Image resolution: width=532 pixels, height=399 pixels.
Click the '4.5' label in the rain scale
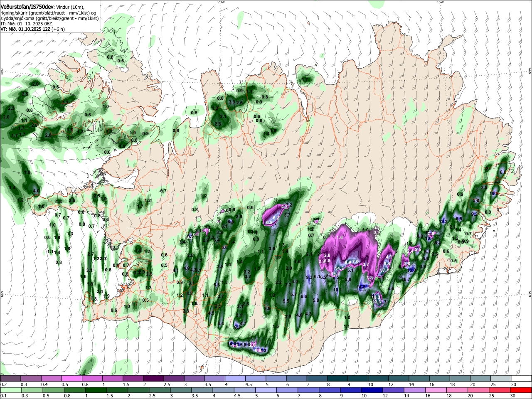coord(237,396)
